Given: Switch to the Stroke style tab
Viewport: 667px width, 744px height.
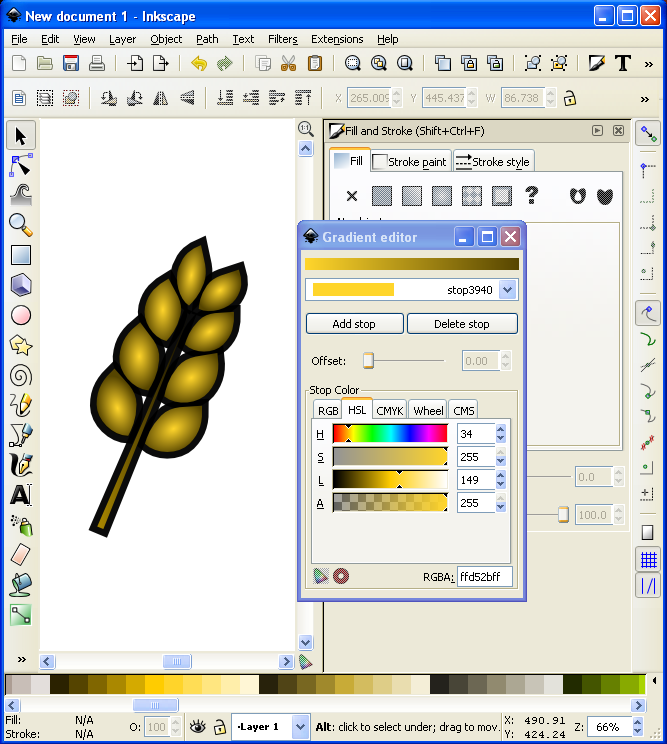Looking at the screenshot, I should click(494, 162).
